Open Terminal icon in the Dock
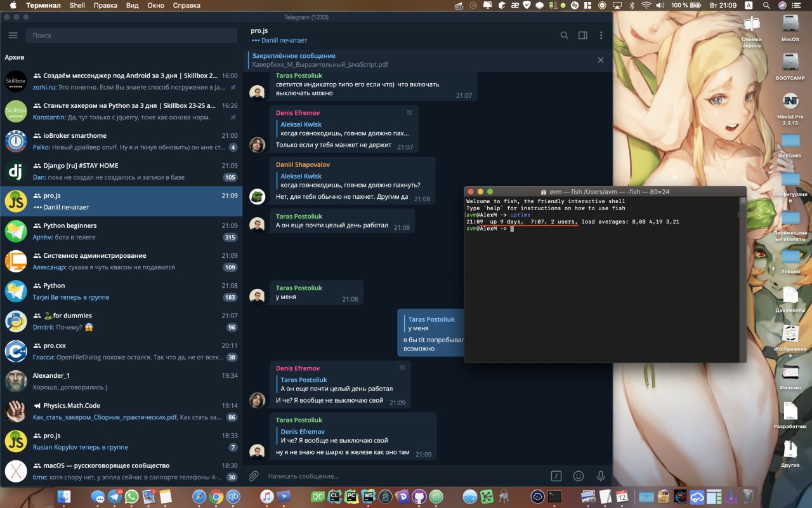Viewport: 812px width, 508px height. pyautogui.click(x=554, y=497)
